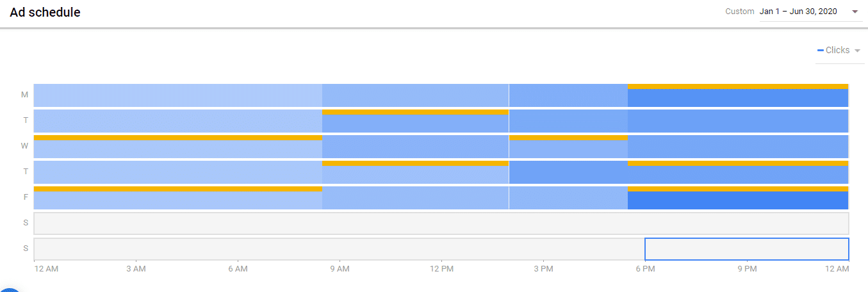Click the Jan 1 – Jun 30, 2020 date range
Screen dimensions: 868x292
798,12
